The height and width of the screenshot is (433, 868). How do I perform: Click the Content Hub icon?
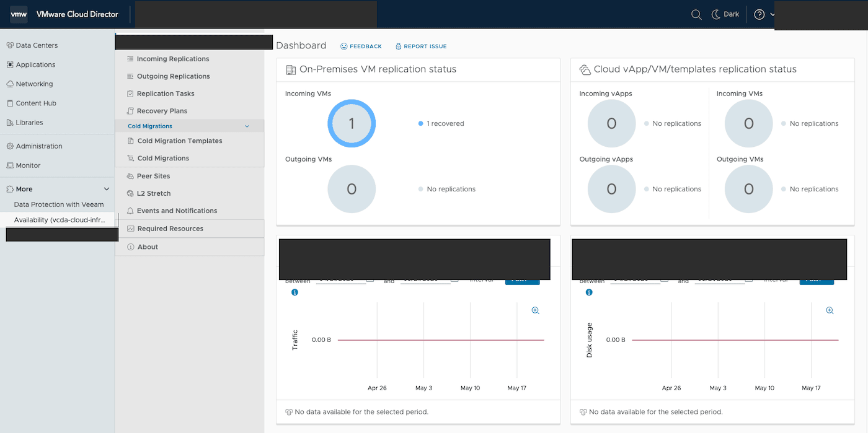click(10, 103)
